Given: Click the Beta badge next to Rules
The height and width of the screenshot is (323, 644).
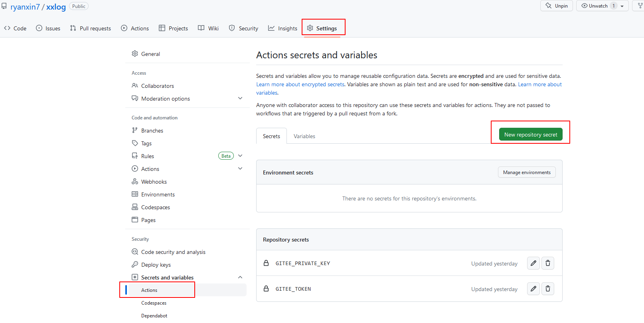Looking at the screenshot, I should (x=226, y=156).
